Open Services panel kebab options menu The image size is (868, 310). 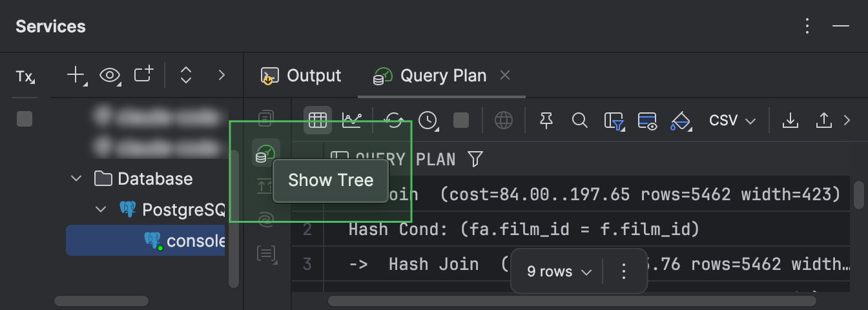pyautogui.click(x=807, y=26)
